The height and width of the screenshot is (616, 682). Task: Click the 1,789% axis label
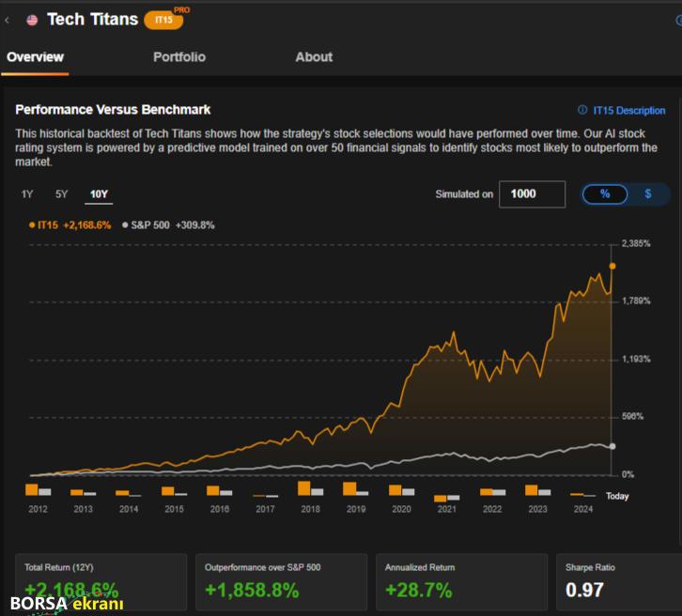click(x=636, y=300)
